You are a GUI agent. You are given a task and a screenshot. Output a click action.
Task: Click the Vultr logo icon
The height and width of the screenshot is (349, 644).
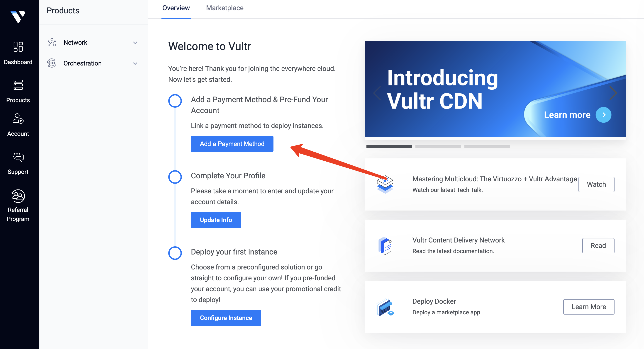[x=18, y=17]
